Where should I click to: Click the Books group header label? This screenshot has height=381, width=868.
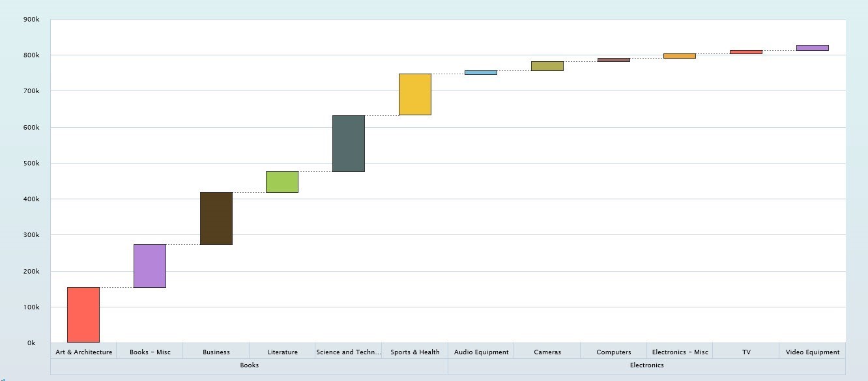pyautogui.click(x=250, y=365)
